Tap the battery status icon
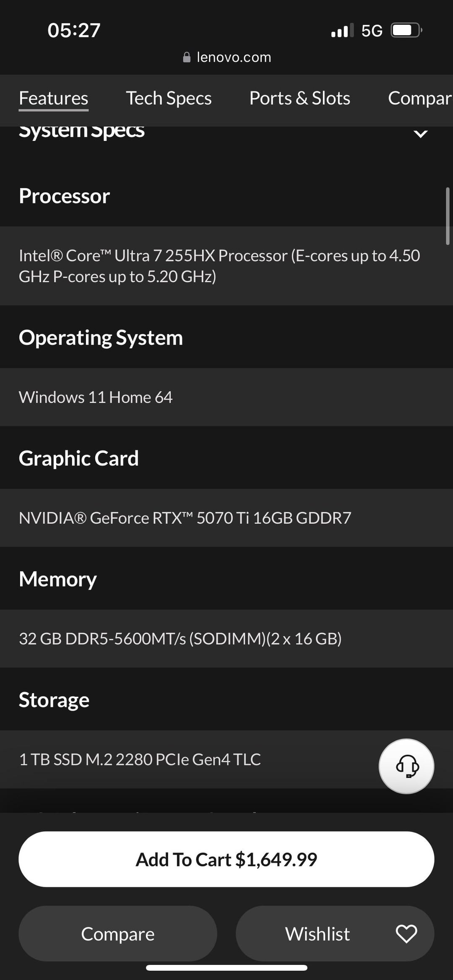Screen dimensions: 453x980 click(406, 30)
